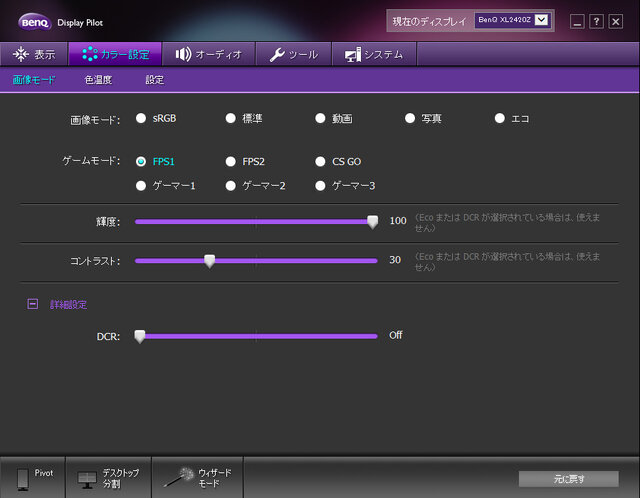Open the デスクトップ分割 desktop partition

[109, 478]
